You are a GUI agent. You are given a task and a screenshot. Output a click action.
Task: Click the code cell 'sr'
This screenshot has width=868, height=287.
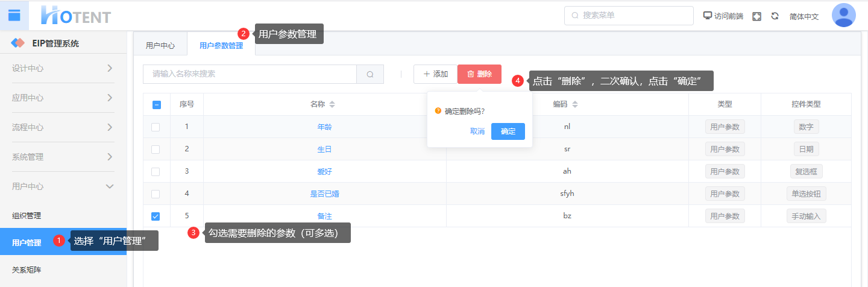click(567, 149)
